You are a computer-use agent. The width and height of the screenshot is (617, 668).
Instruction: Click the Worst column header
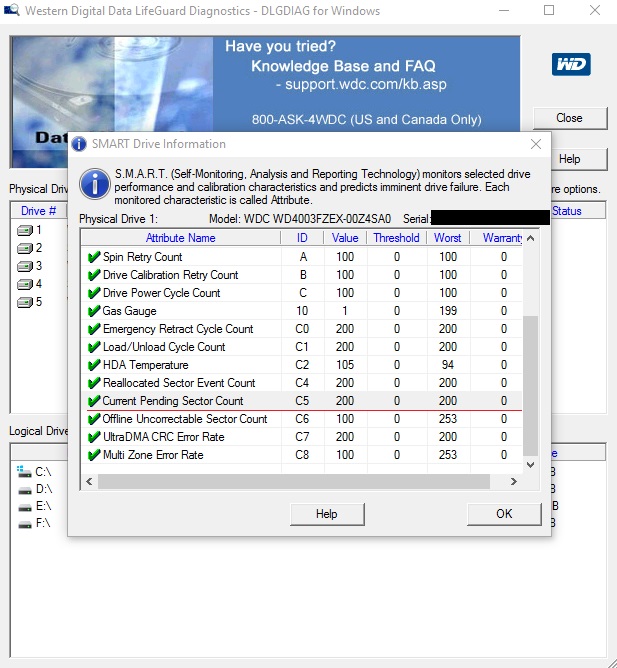click(x=447, y=238)
